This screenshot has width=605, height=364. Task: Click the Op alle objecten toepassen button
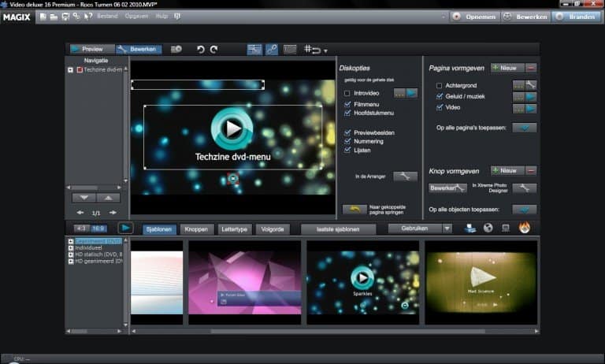[x=525, y=210]
